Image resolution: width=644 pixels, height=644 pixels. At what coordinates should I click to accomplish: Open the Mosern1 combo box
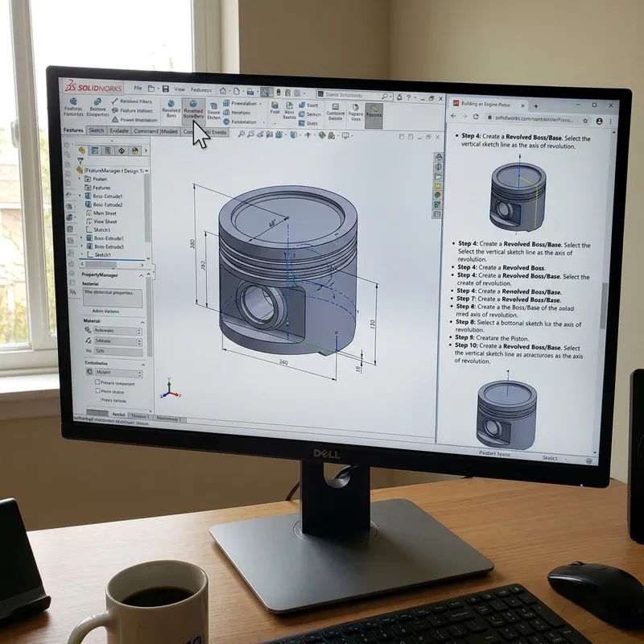click(117, 374)
